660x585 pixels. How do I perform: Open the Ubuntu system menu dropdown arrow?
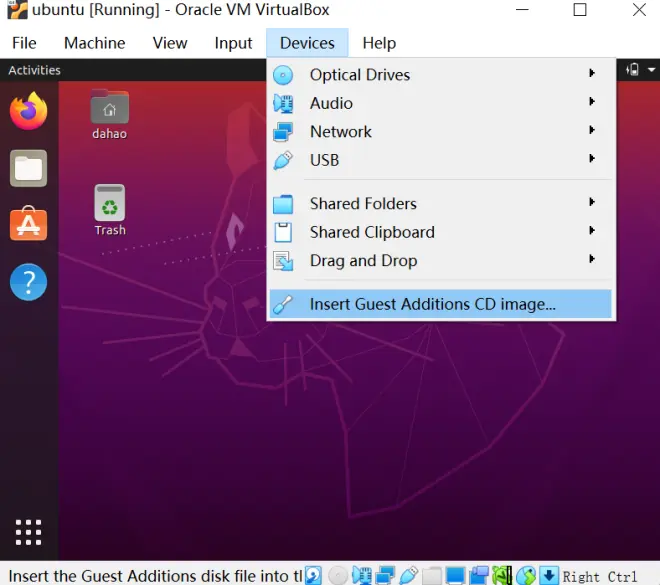(x=651, y=69)
